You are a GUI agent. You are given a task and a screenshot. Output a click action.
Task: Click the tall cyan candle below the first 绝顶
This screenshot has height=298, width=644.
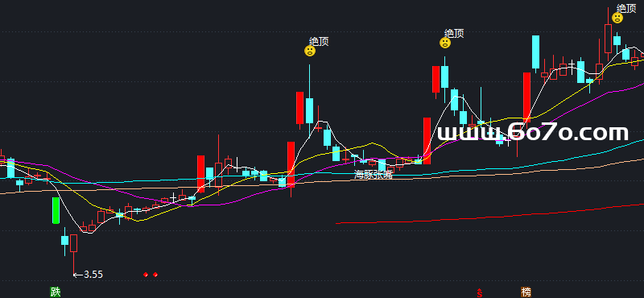tap(309, 110)
